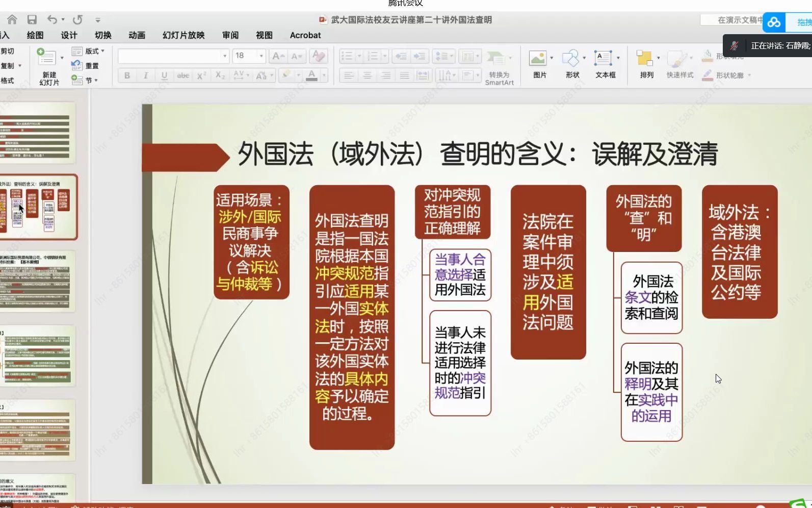The width and height of the screenshot is (812, 508).
Task: Open the text columns icon menu
Action: coord(469,56)
